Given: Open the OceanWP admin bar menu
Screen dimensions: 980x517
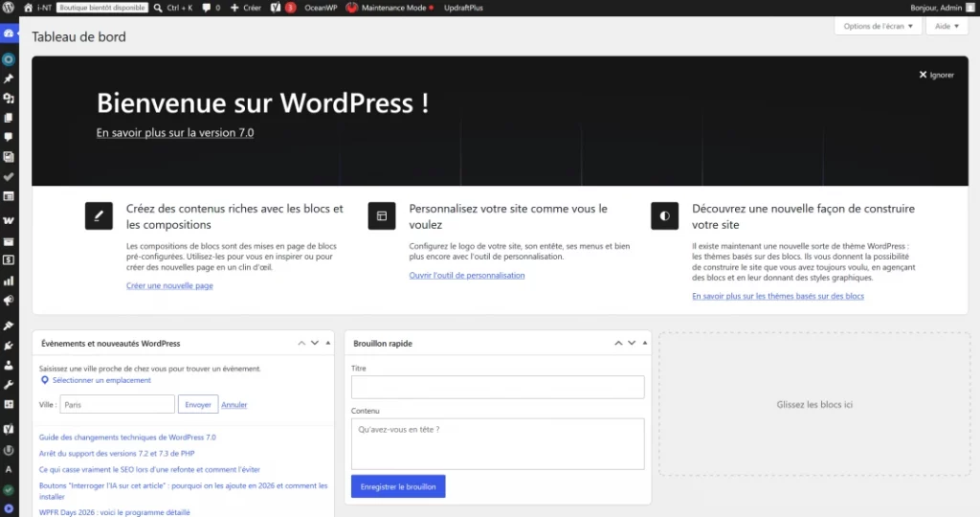Looking at the screenshot, I should [x=321, y=8].
